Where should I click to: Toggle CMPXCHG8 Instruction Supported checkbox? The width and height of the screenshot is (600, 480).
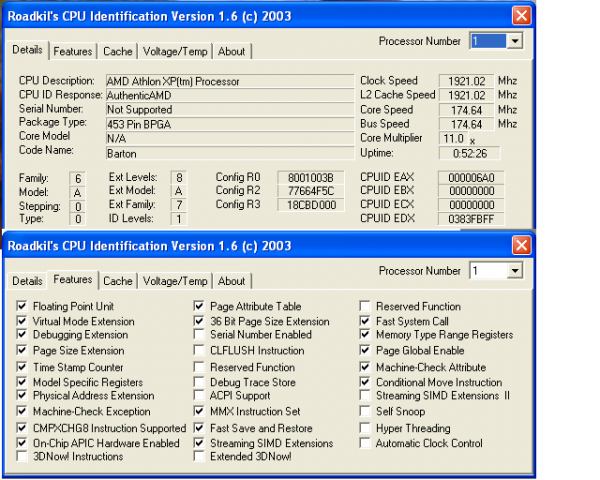pos(22,428)
